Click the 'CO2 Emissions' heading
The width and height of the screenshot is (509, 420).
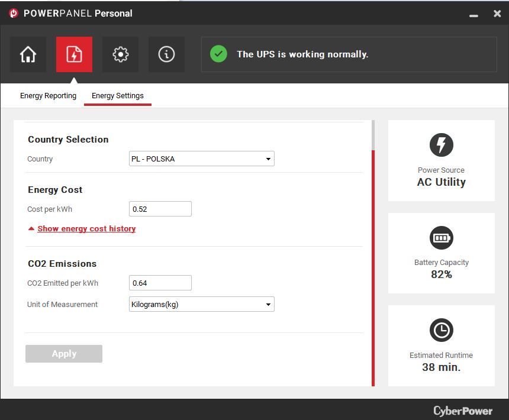pyautogui.click(x=62, y=264)
